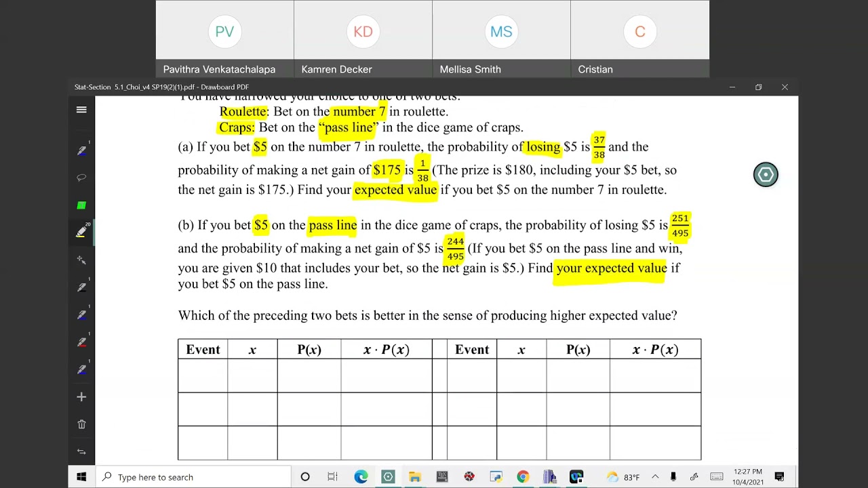This screenshot has height=488, width=868.
Task: Select the red pen tool
Action: (x=81, y=342)
